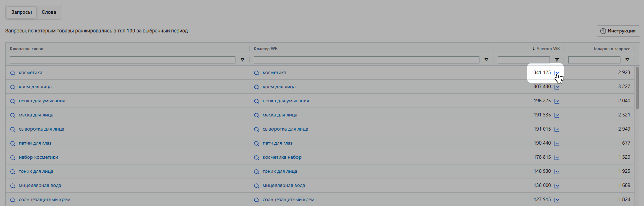Click search icon beside cluster крем для лица
Image resolution: width=644 pixels, height=206 pixels.
pos(256,87)
